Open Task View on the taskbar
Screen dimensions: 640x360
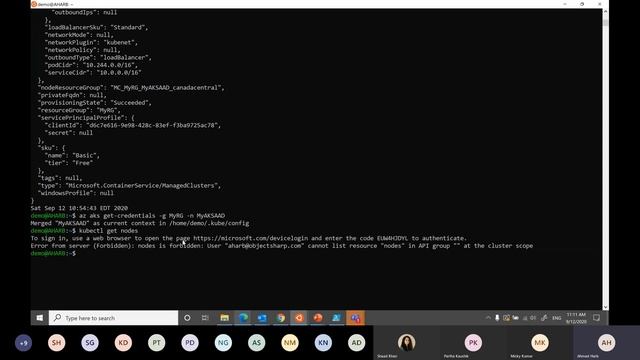pos(205,318)
